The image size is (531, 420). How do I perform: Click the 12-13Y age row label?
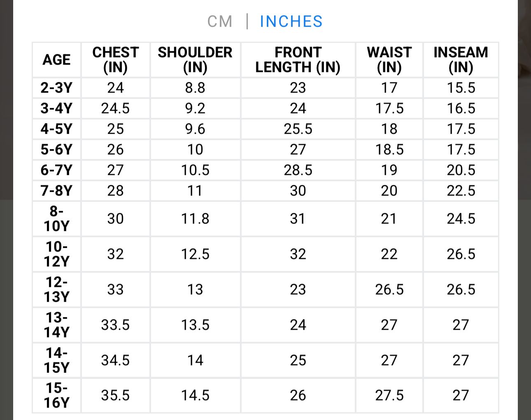(x=56, y=289)
